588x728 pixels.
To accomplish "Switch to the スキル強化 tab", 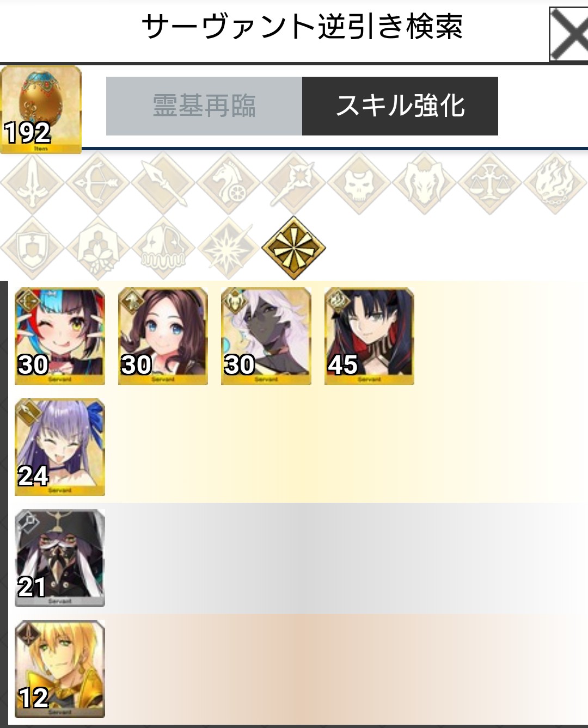I will 400,106.
